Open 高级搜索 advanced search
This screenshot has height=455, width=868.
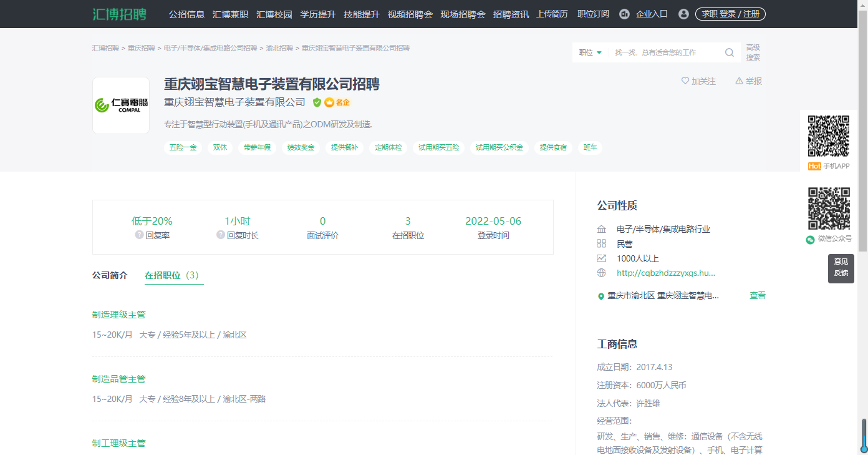pos(753,52)
